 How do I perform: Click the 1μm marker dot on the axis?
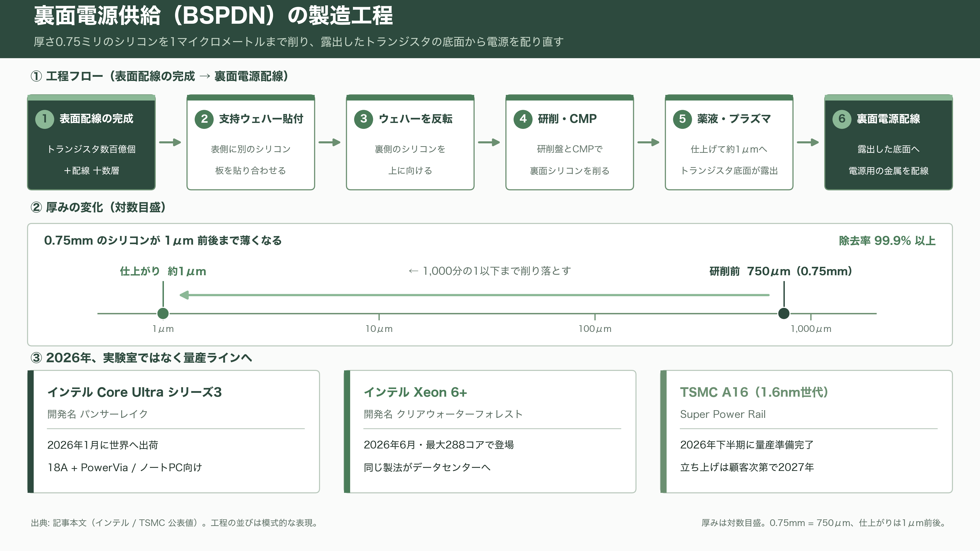163,313
